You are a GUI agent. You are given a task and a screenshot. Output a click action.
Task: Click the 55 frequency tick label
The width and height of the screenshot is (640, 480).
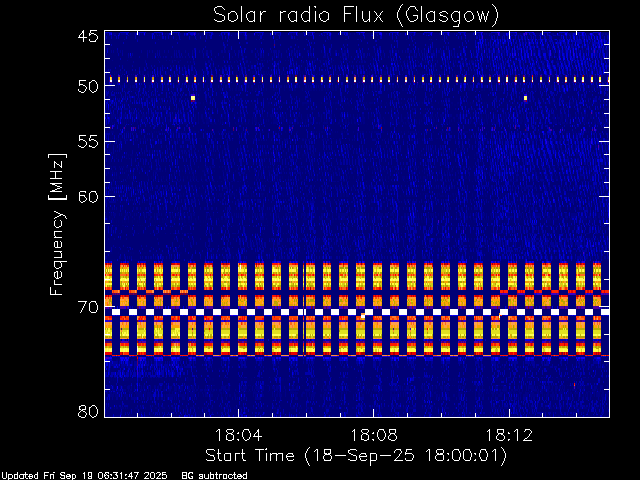(88, 142)
